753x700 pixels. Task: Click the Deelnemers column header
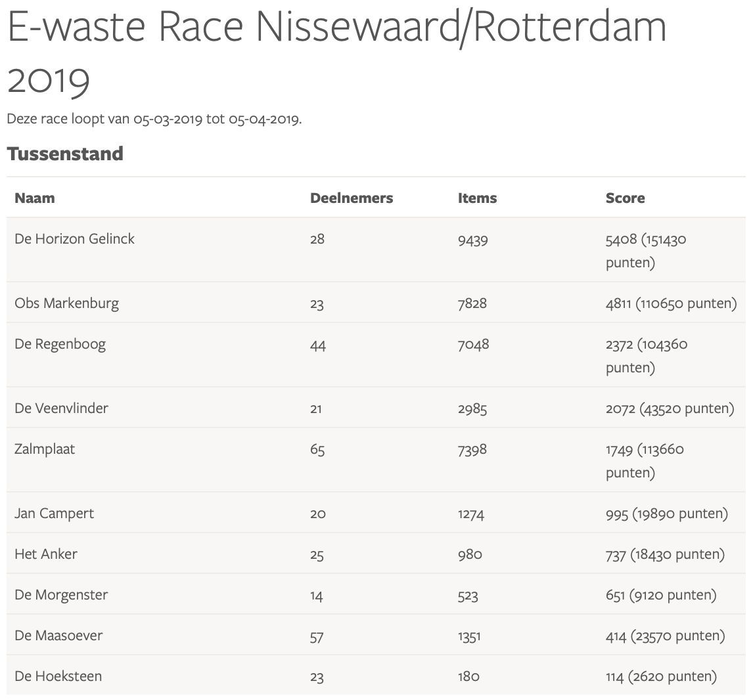(x=351, y=198)
